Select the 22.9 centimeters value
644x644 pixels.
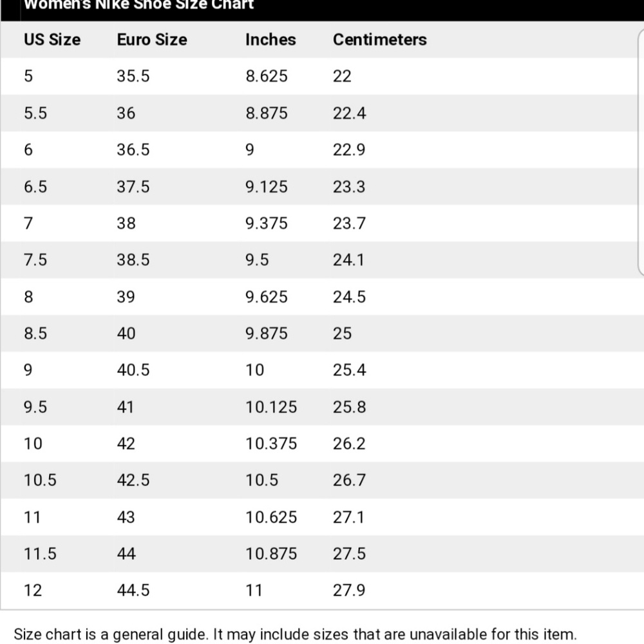pos(349,150)
